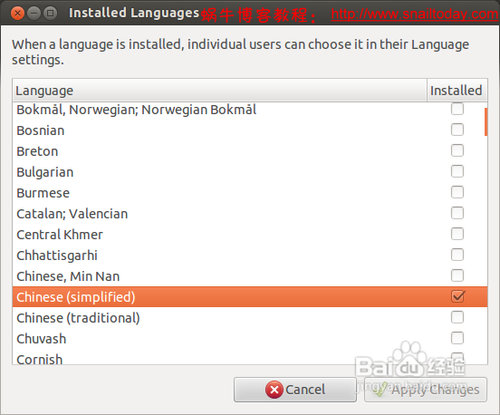Select the Chuvash language row

[250, 339]
